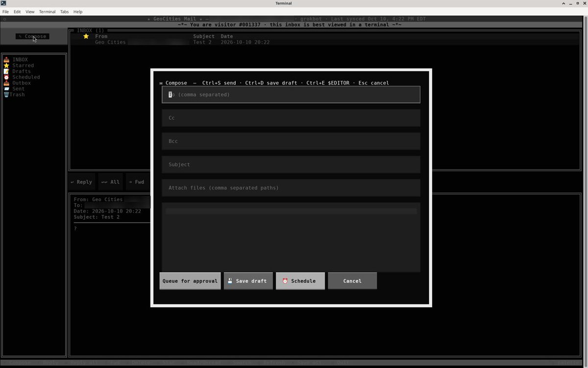Click the inbox tray icon beside INBOX
This screenshot has width=588, height=368.
click(6, 59)
